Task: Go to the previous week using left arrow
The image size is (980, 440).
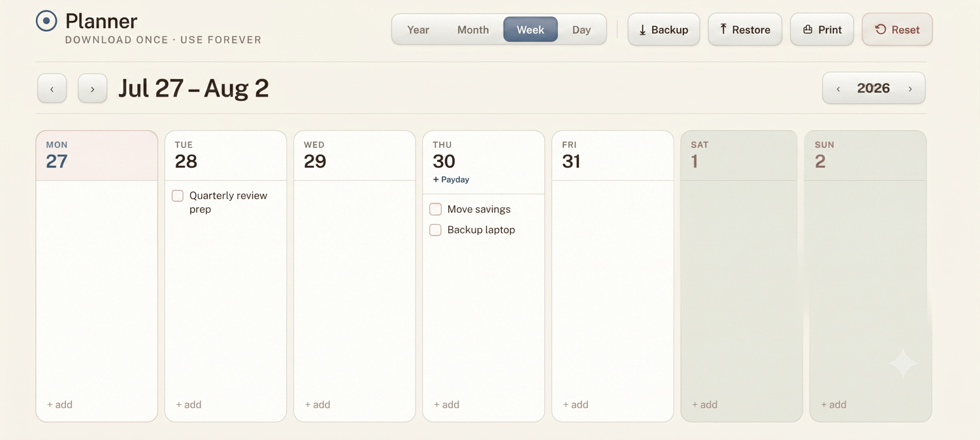Action: point(52,89)
